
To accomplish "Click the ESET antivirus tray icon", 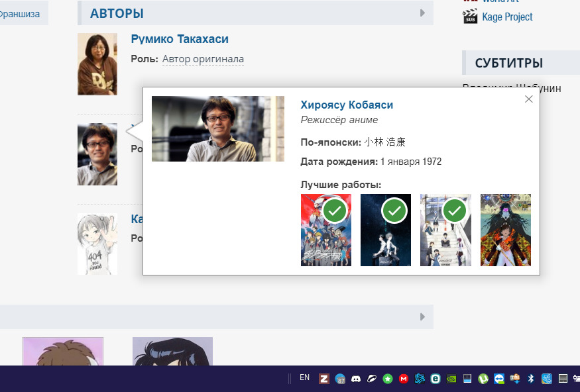I will click(x=435, y=379).
